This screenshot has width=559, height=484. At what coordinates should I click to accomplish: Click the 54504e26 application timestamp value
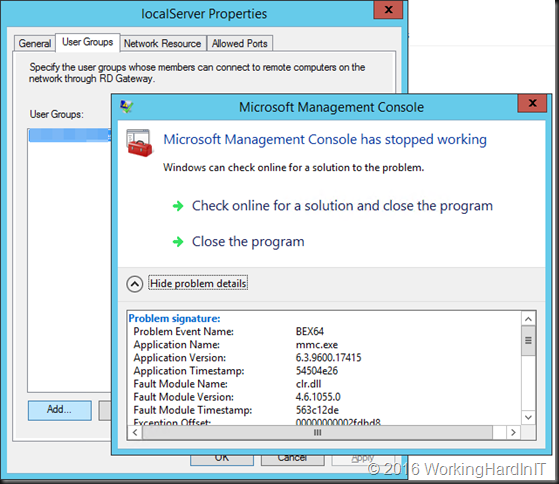pos(317,371)
